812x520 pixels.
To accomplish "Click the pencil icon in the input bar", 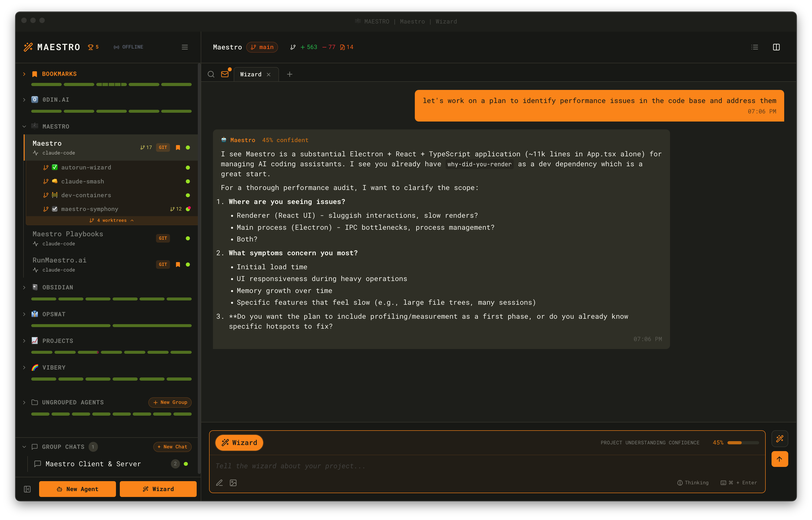I will pyautogui.click(x=220, y=483).
